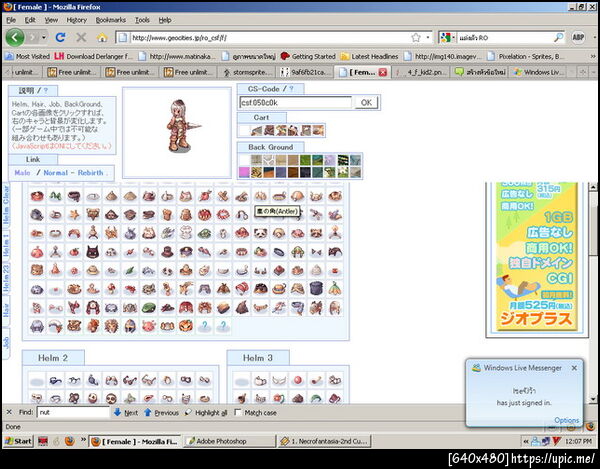Select the green beret helm
The height and width of the screenshot is (469, 600).
(148, 308)
